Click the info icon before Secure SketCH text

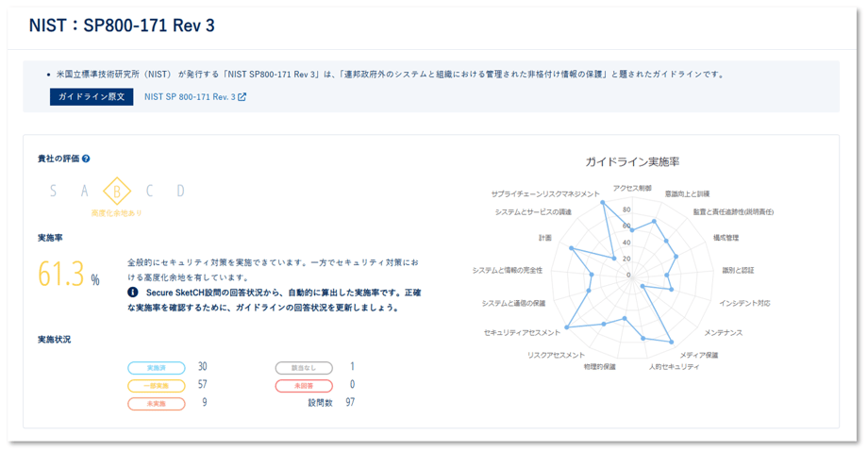(x=133, y=293)
